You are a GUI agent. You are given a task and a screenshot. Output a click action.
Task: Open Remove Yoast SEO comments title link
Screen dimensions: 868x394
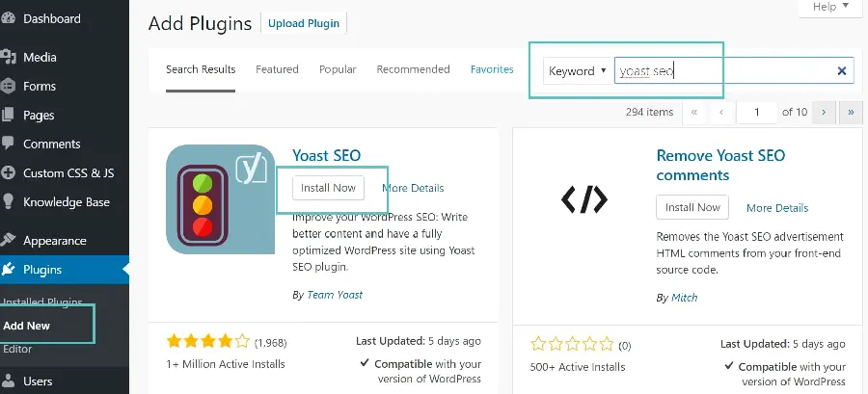720,166
